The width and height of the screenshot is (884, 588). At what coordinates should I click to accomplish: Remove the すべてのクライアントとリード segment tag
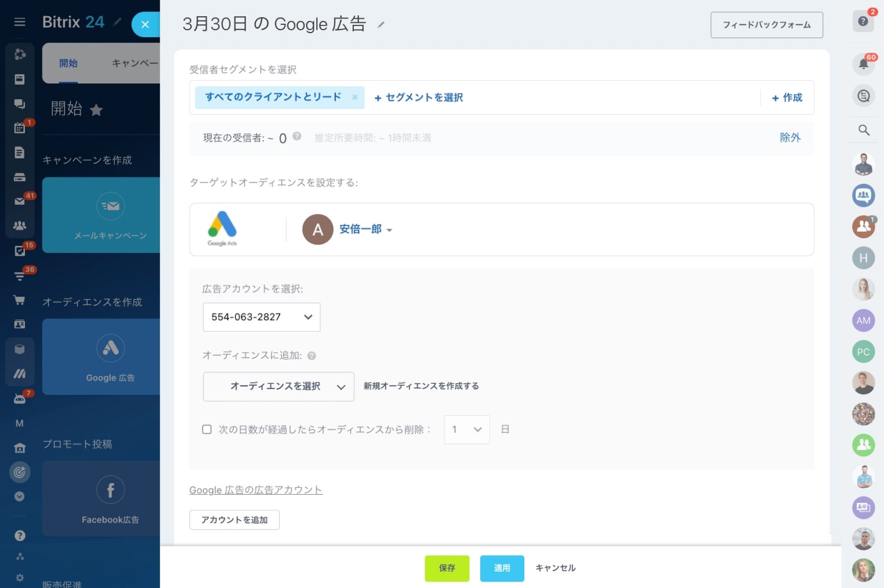355,97
